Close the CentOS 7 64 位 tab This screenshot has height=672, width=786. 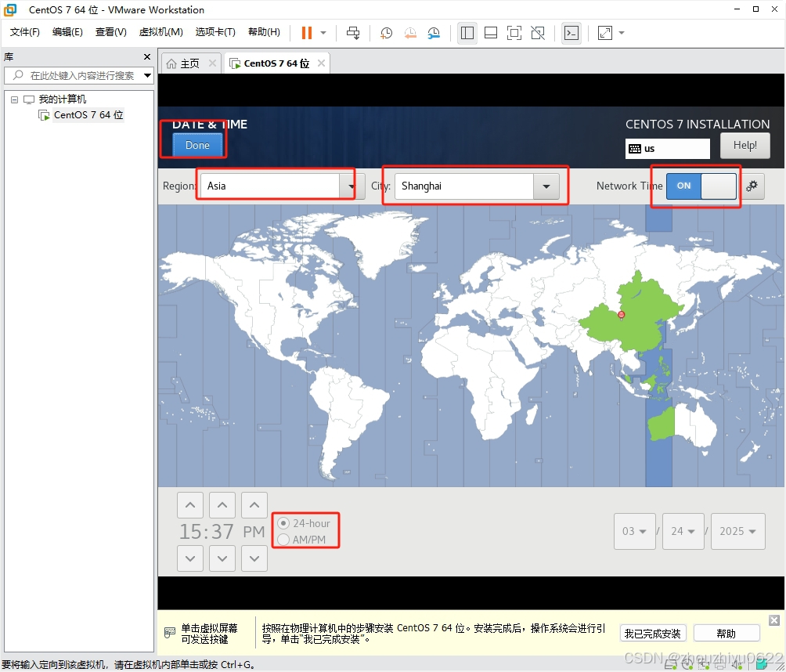(321, 63)
